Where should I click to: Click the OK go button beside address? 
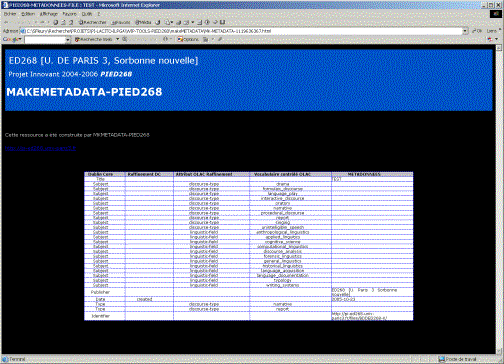click(477, 31)
